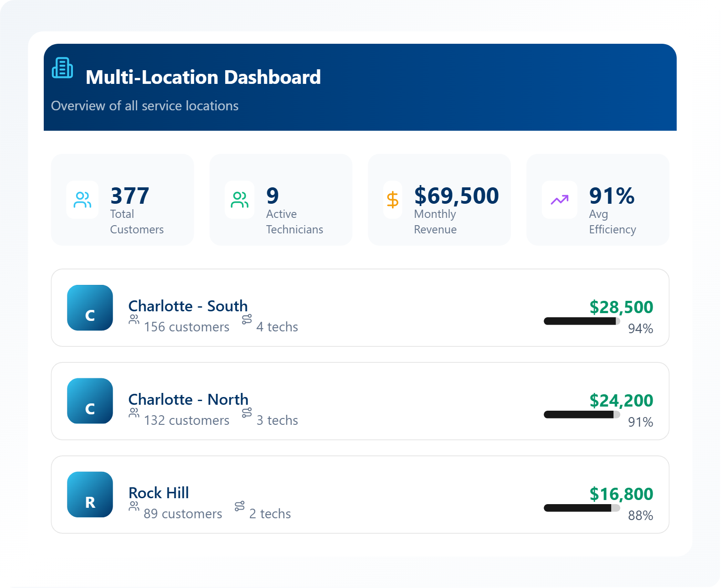Click the building icon in dashboard header
The height and width of the screenshot is (588, 721).
(x=62, y=68)
